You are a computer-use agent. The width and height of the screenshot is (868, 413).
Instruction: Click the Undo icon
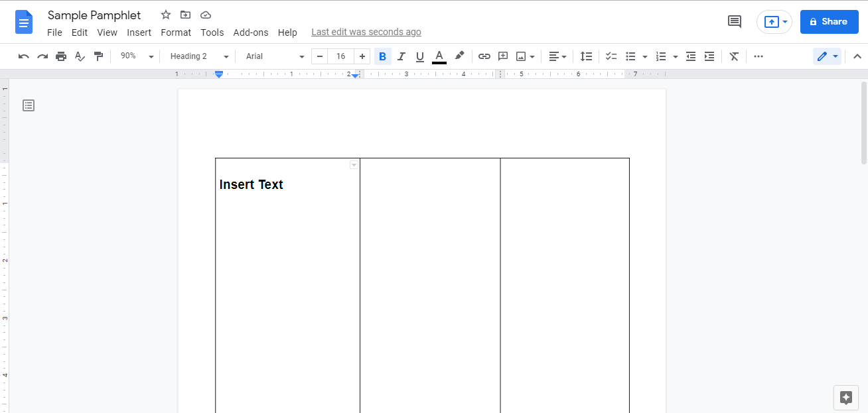(x=23, y=56)
